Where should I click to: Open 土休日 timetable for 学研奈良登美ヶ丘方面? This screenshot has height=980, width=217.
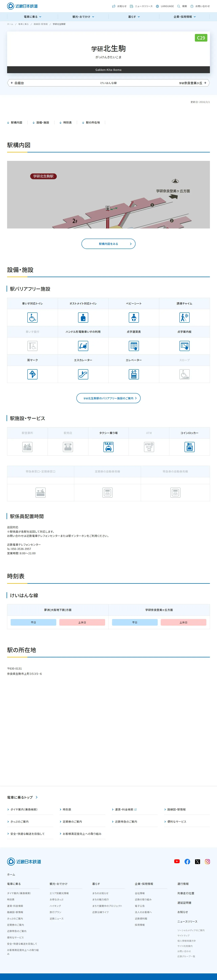[x=184, y=622]
